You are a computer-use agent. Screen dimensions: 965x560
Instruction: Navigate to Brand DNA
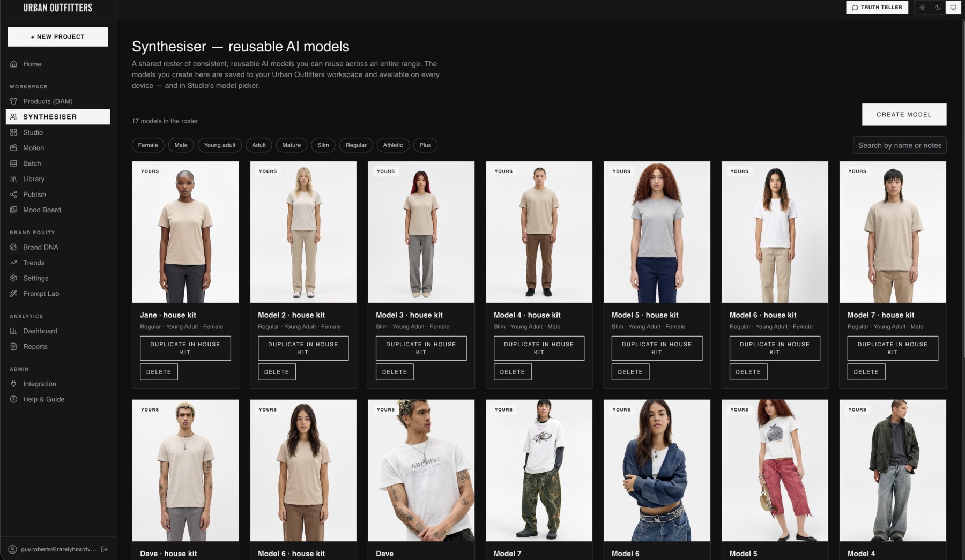click(x=58, y=247)
